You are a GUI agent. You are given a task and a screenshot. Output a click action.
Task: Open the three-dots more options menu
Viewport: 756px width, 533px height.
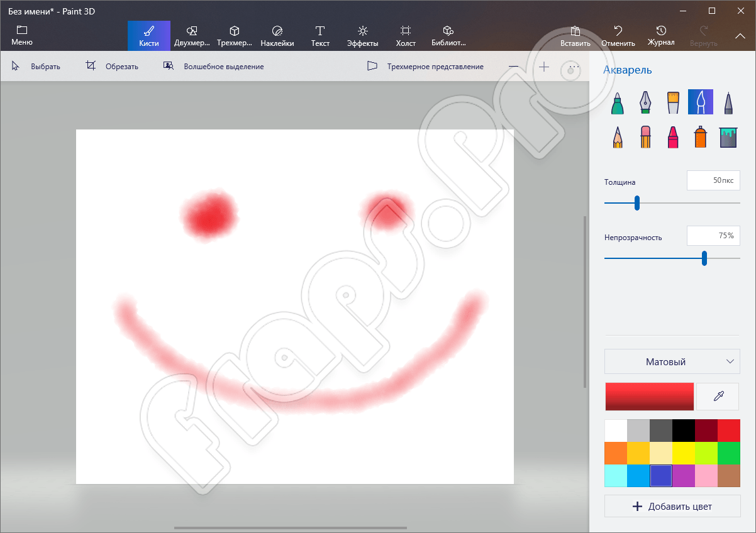point(573,67)
